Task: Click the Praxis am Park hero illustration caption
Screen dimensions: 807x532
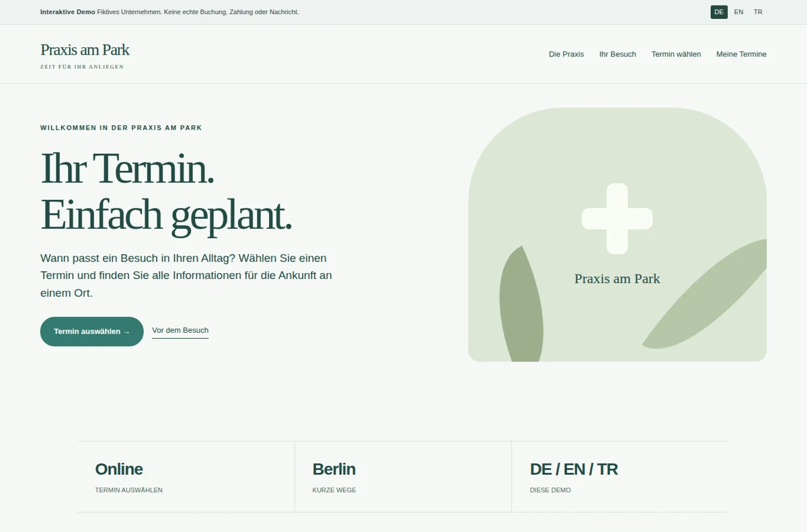Action: point(617,278)
